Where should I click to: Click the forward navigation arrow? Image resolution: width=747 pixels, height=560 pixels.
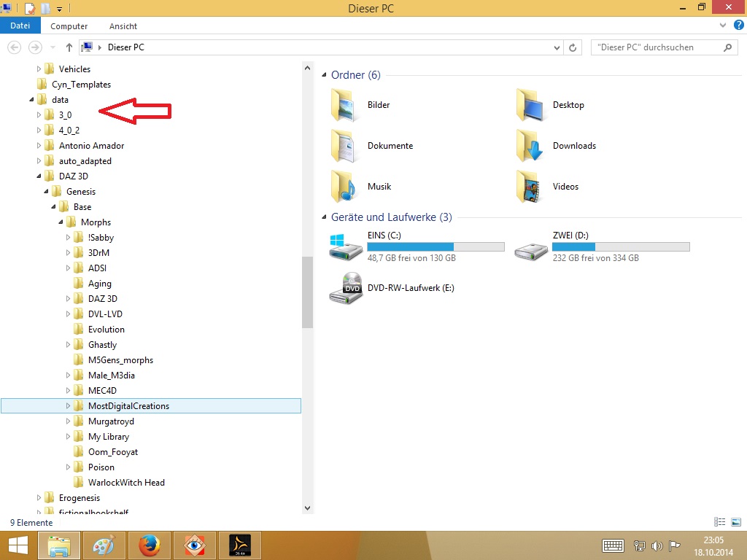coord(35,47)
